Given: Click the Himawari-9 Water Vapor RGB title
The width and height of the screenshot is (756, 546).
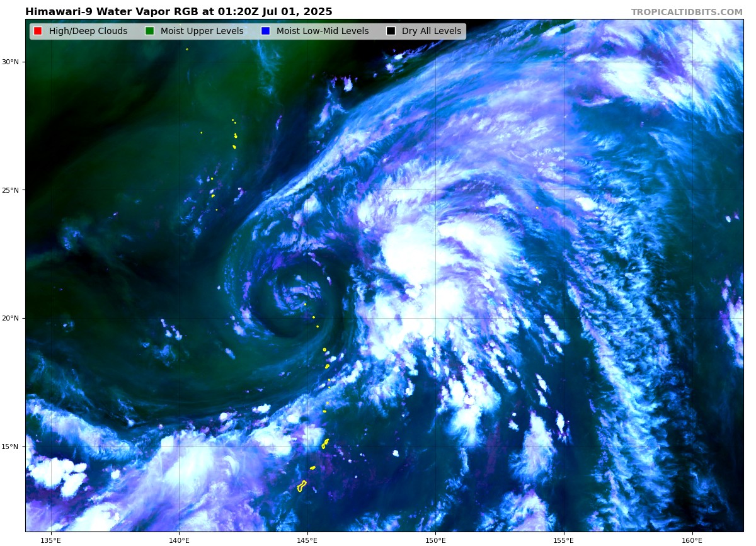Looking at the screenshot, I should click(179, 12).
